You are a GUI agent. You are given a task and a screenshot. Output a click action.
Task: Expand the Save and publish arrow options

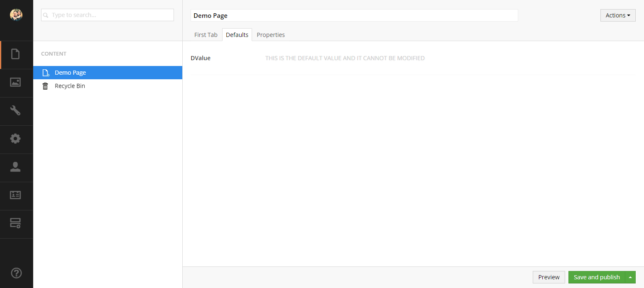click(x=630, y=277)
